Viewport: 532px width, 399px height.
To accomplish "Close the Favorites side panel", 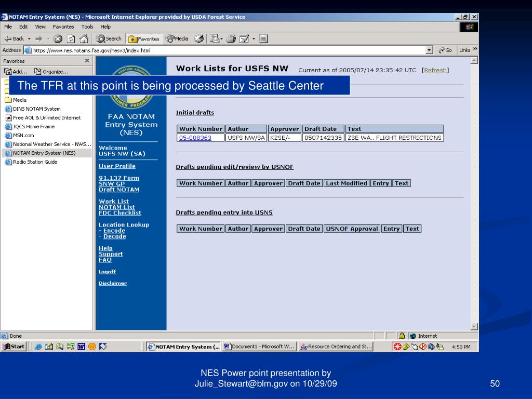I will [x=87, y=61].
